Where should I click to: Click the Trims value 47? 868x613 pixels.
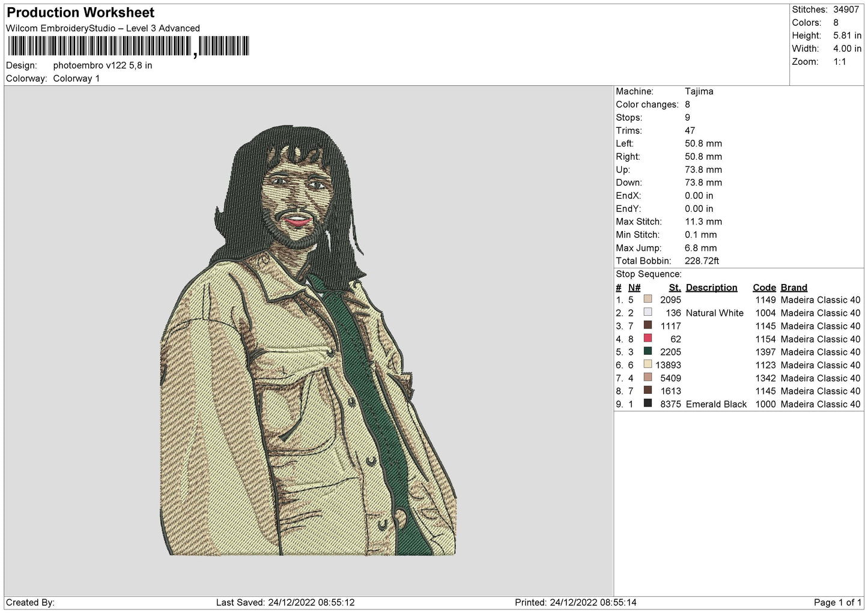(690, 131)
